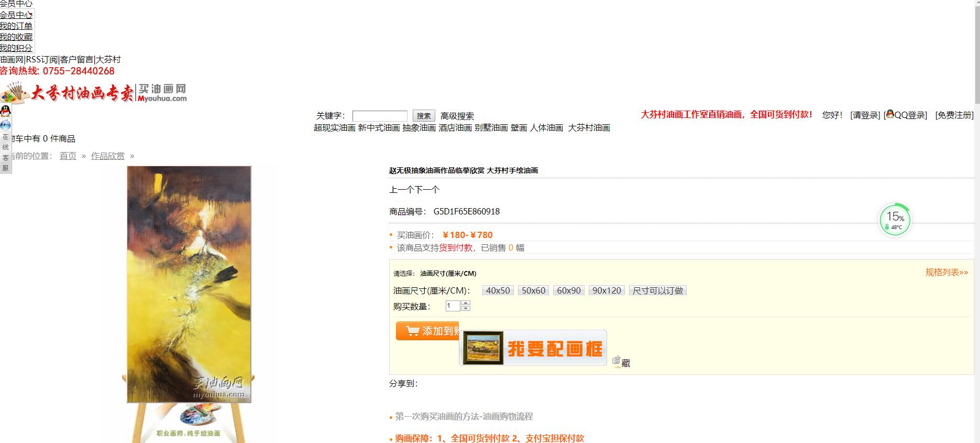Click the 首页 breadcrumb link
980x443 pixels.
(x=68, y=156)
